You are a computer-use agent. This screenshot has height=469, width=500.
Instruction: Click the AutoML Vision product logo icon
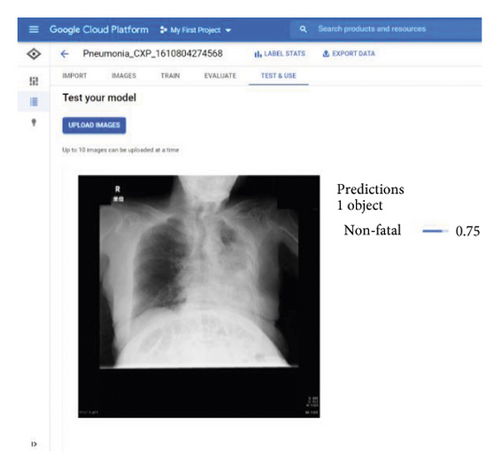pos(34,54)
